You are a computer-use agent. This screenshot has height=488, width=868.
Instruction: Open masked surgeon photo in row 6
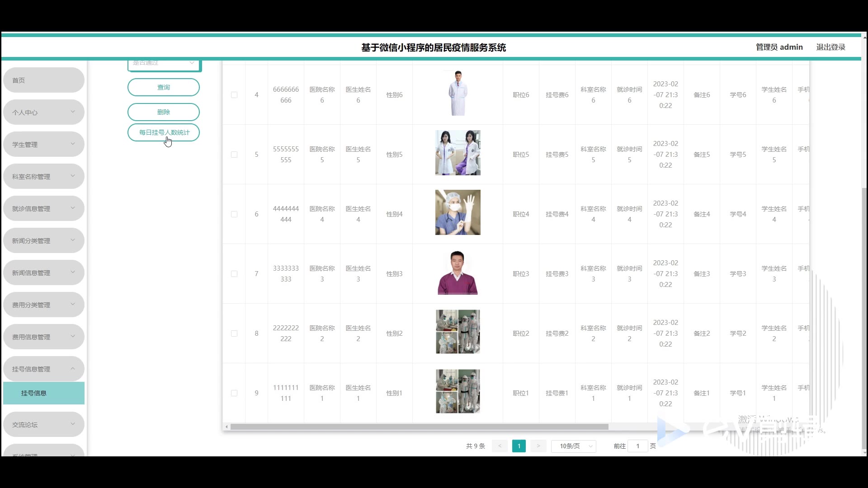[x=458, y=212]
